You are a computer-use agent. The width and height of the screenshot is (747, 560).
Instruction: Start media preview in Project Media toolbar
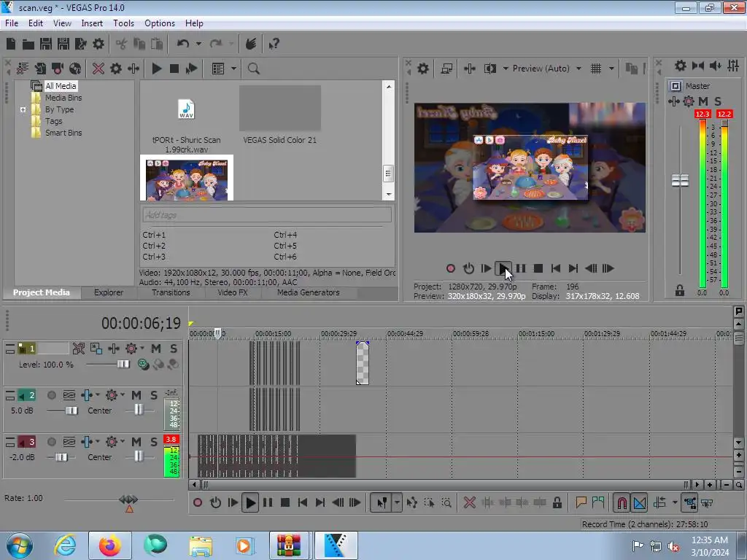(156, 69)
